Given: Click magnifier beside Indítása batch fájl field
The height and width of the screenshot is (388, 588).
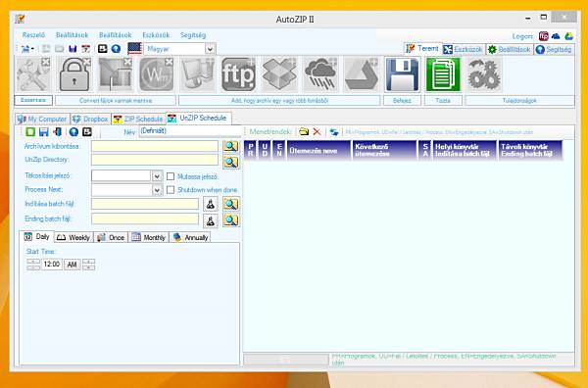Looking at the screenshot, I should click(x=231, y=204).
